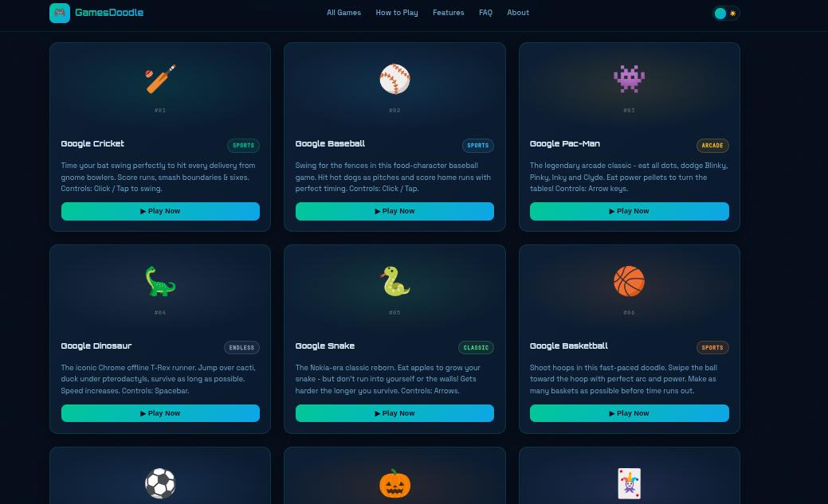Click the cricket bat icon
828x504 pixels.
(160, 79)
